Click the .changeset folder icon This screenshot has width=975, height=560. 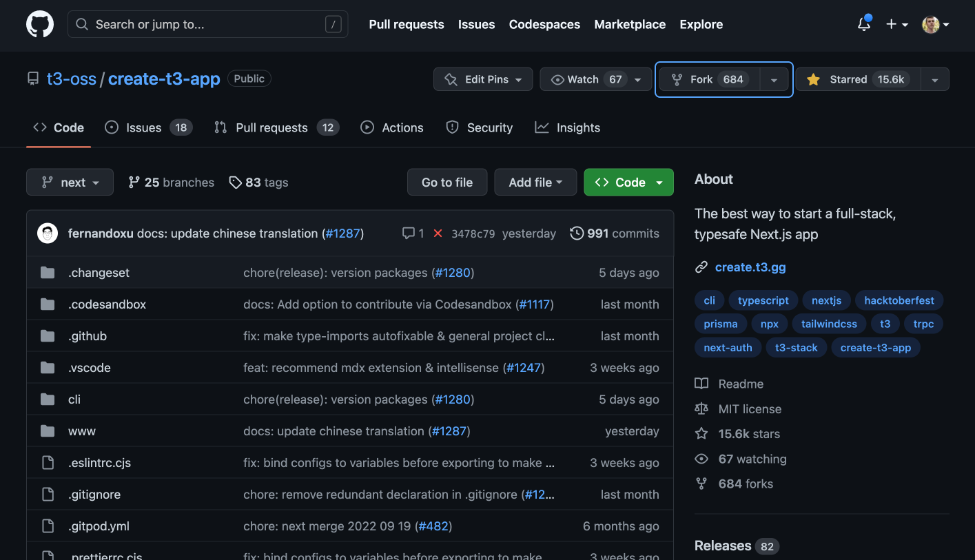point(48,273)
